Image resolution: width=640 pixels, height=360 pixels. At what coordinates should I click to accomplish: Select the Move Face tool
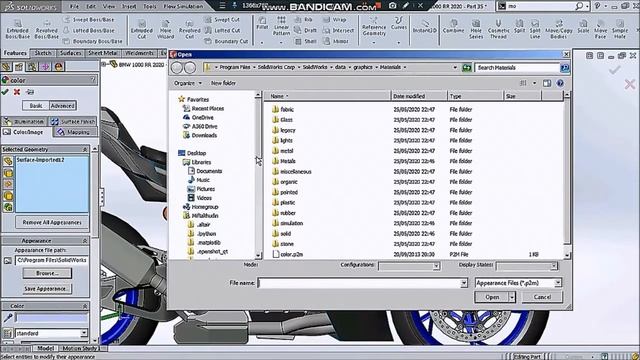[600, 29]
